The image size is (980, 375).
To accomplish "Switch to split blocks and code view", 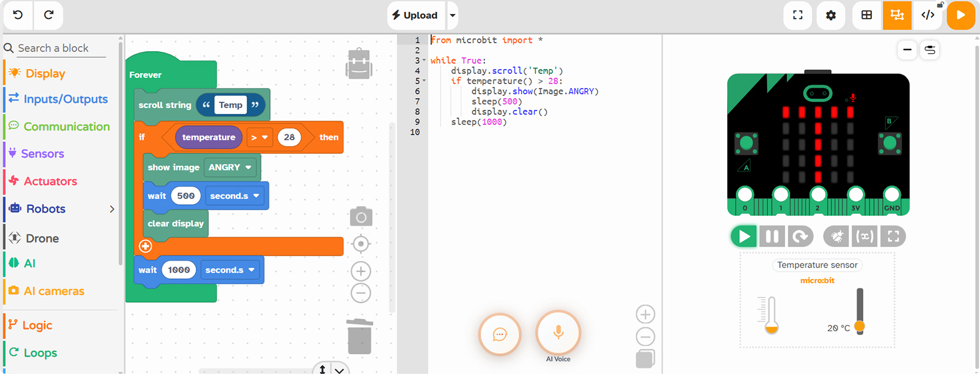I will 897,15.
